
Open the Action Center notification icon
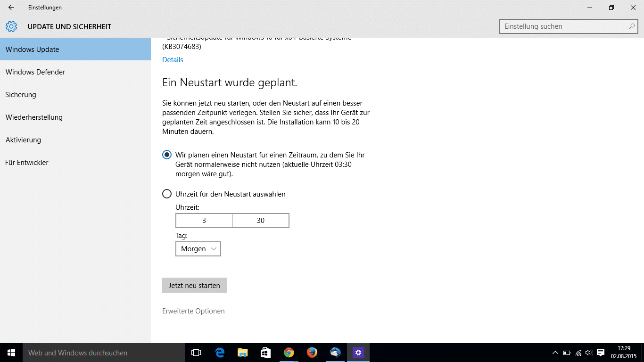601,353
